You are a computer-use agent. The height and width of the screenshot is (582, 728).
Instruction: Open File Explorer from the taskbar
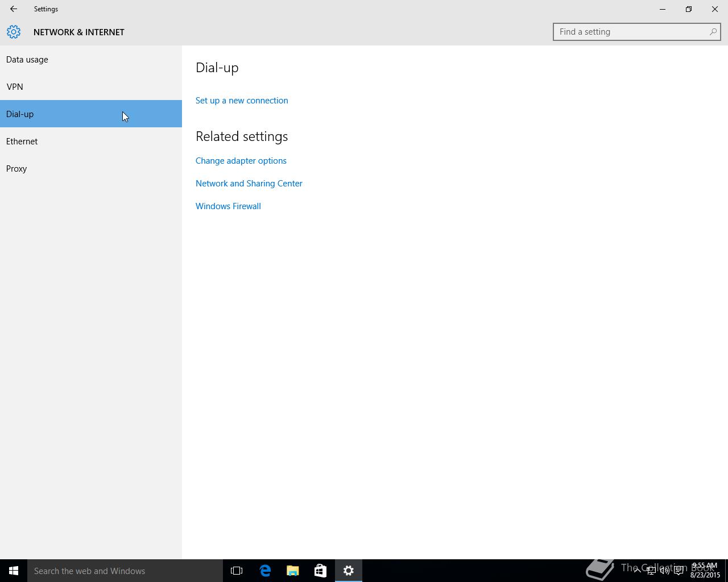[292, 571]
